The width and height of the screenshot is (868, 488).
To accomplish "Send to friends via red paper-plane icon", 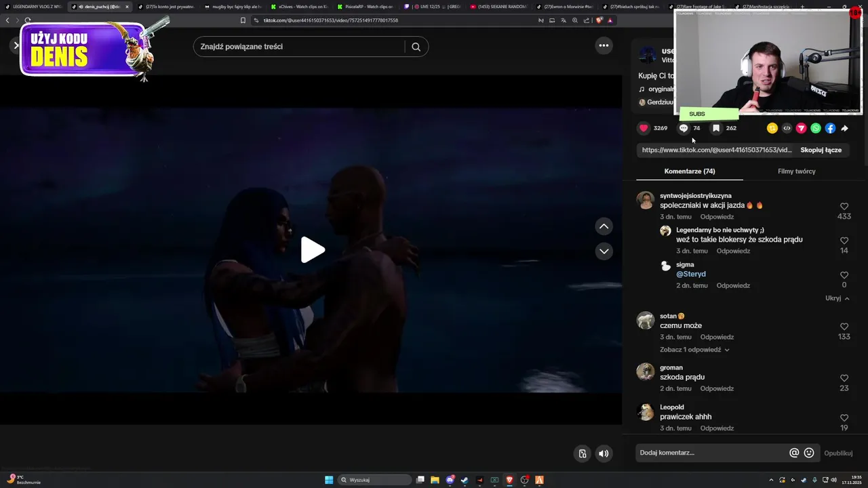I will [801, 128].
